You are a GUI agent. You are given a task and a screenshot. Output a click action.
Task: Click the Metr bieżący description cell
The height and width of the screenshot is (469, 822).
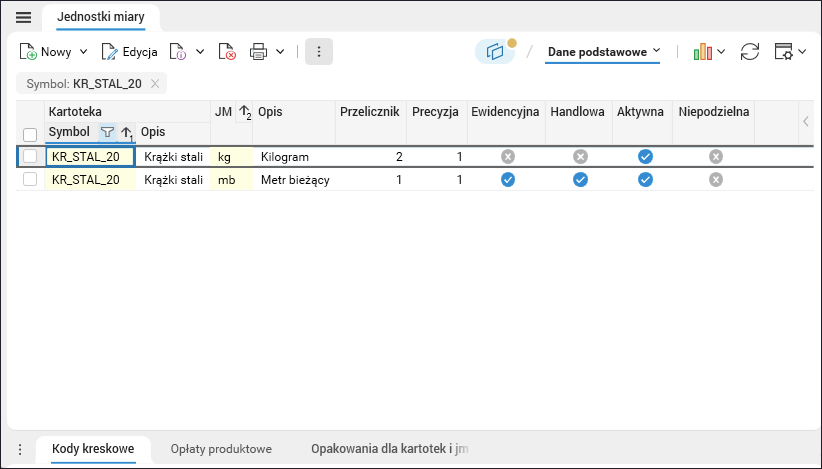pyautogui.click(x=295, y=180)
